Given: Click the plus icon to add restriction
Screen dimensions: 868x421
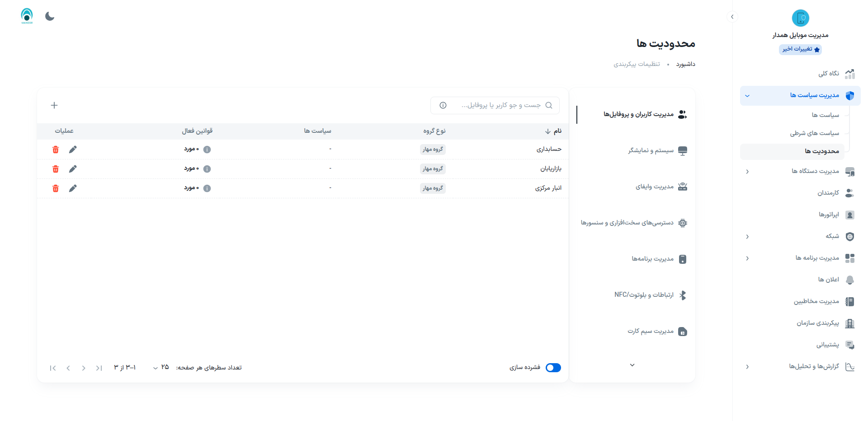Looking at the screenshot, I should [54, 105].
